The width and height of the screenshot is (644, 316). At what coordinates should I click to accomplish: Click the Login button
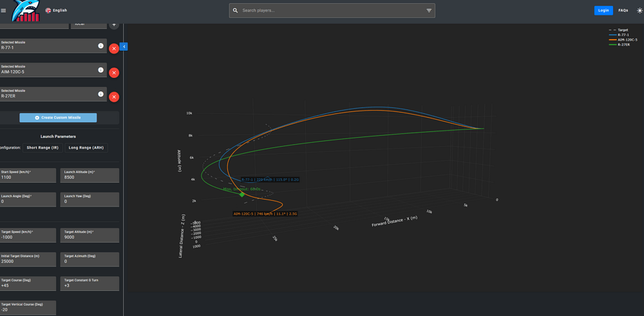[x=603, y=10]
